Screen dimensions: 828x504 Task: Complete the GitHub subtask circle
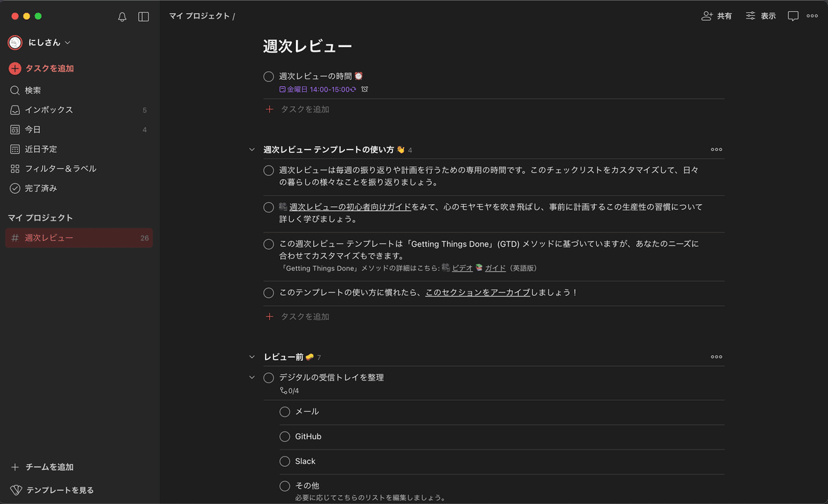pos(284,436)
